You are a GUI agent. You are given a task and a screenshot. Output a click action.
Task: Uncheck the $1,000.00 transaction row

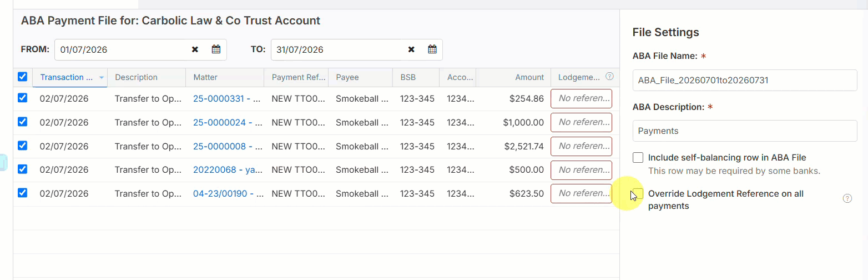pyautogui.click(x=22, y=122)
